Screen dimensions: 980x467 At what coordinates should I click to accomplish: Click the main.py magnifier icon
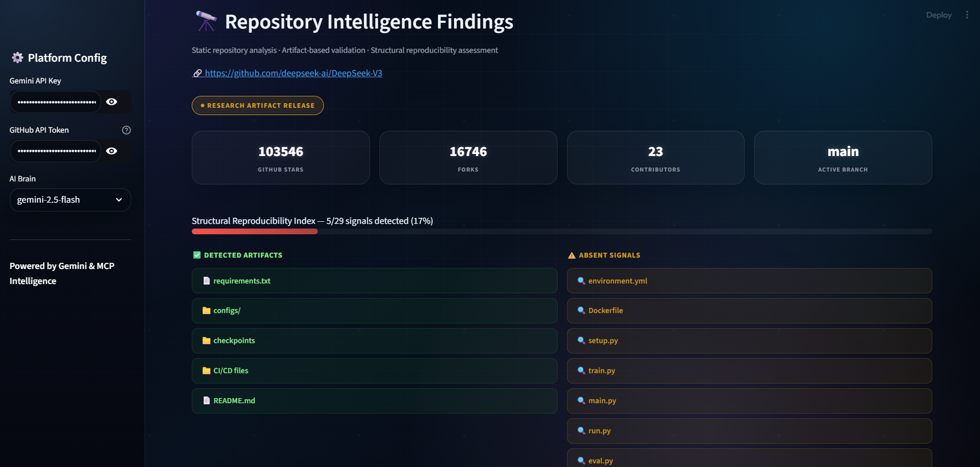[x=581, y=401]
